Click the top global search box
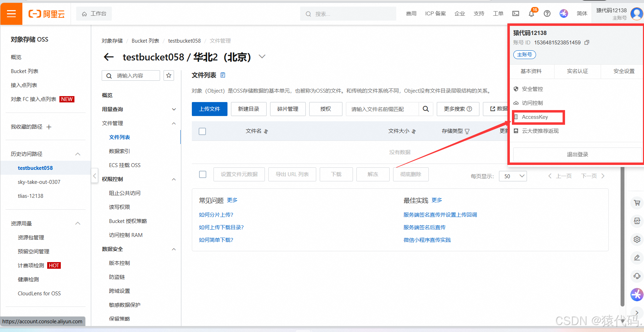The image size is (644, 332). 348,14
